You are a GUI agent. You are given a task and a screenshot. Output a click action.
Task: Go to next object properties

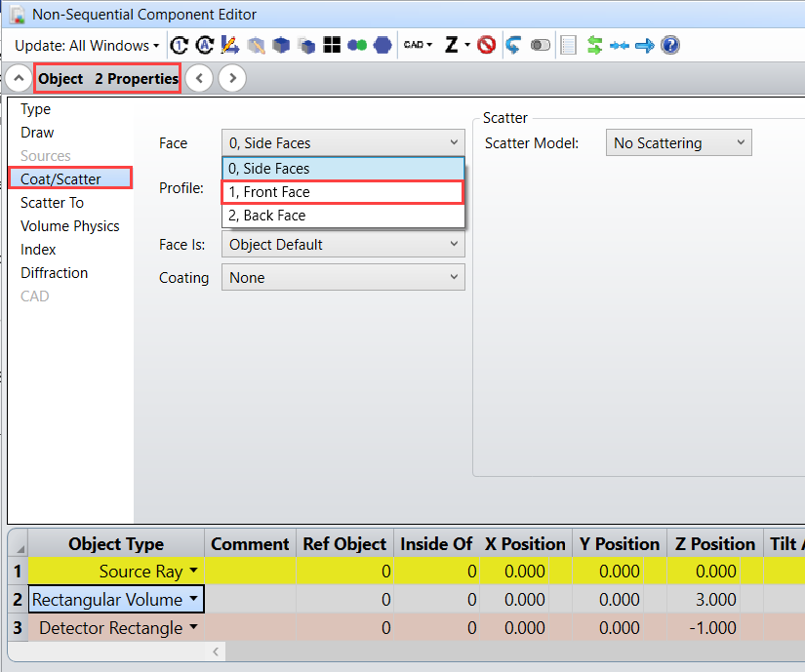click(232, 78)
